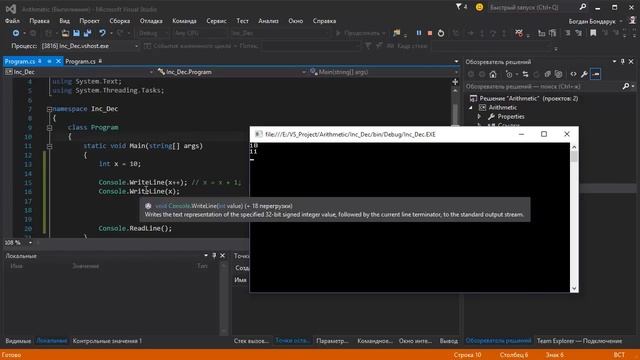Click the feedback smiley icon
Viewport: 640px width, 360px height.
(x=479, y=7)
